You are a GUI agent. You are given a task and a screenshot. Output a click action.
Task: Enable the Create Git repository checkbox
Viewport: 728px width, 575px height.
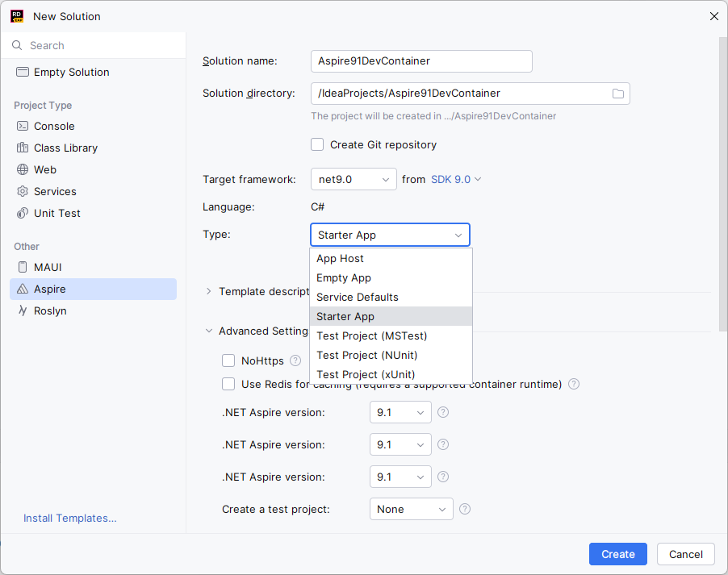click(x=318, y=145)
